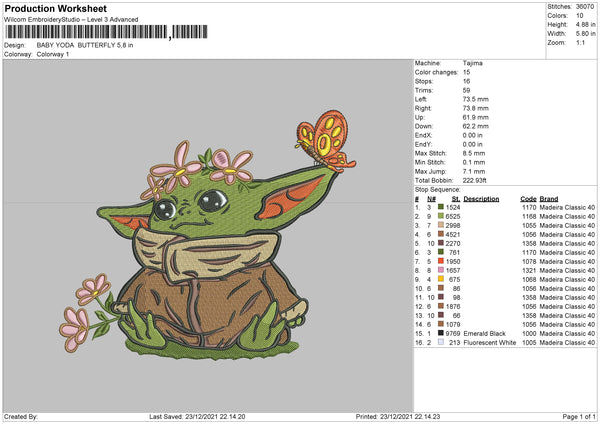
Task: Click code 1168 in stop 2 row
Action: click(529, 217)
